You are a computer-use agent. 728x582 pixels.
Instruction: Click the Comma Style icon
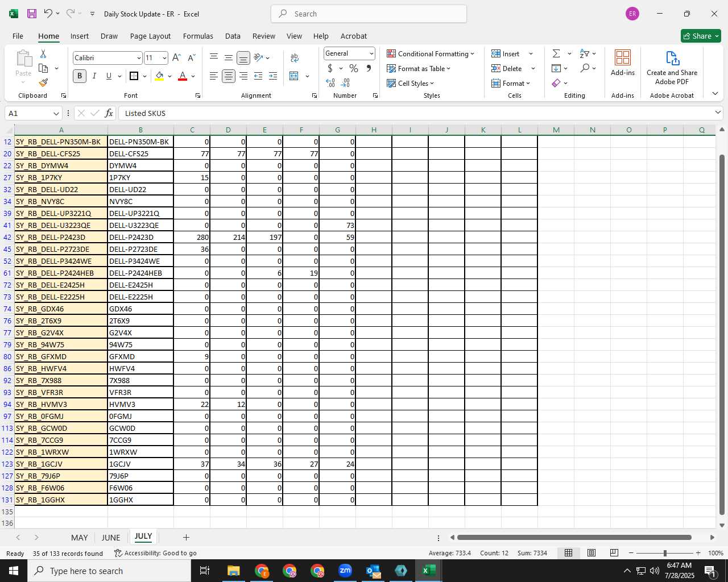click(x=369, y=68)
